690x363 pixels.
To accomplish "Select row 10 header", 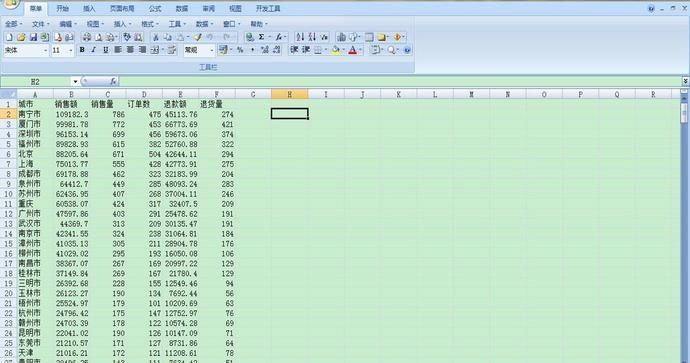I will point(8,194).
